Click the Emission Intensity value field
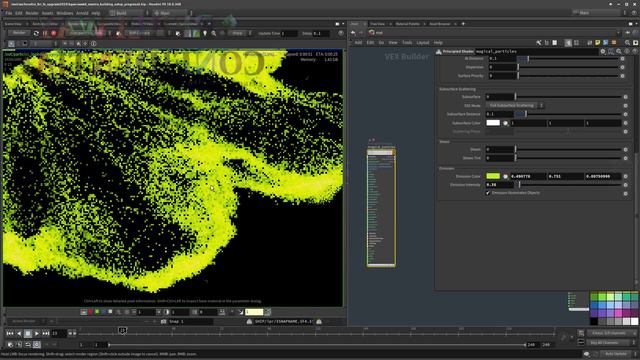This screenshot has width=640, height=360. tap(500, 185)
